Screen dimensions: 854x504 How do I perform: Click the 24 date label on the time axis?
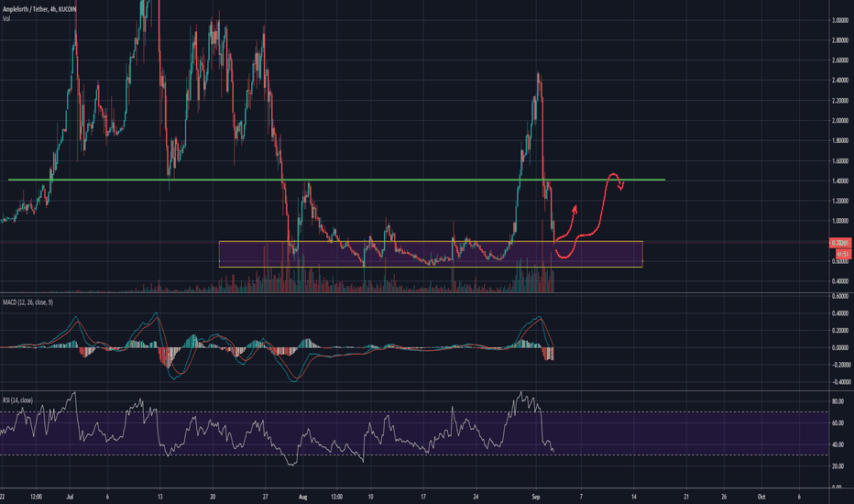point(476,497)
